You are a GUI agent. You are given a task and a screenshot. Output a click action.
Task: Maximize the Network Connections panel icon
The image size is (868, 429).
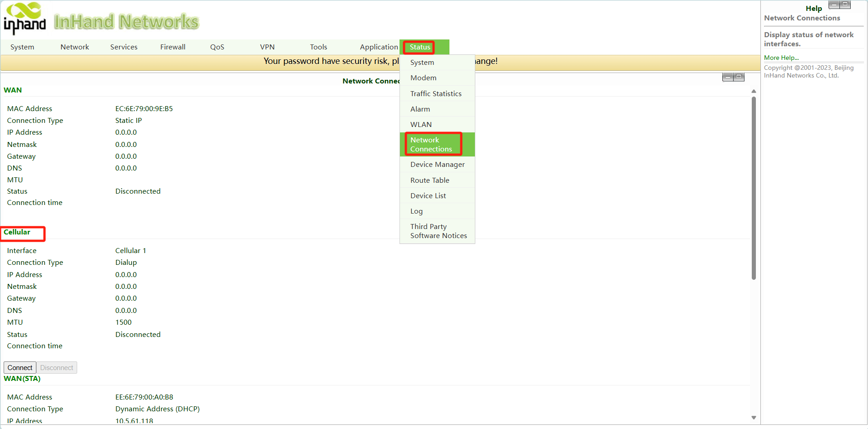(x=739, y=77)
